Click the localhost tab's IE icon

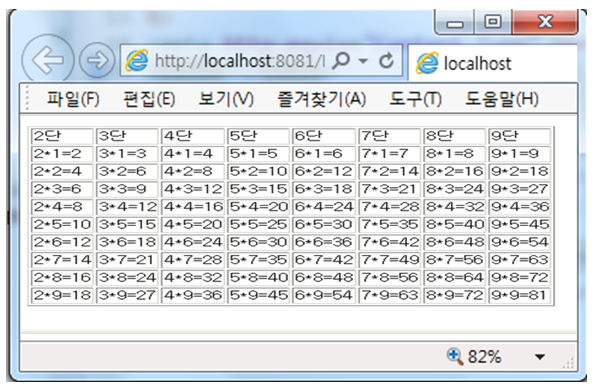pyautogui.click(x=426, y=63)
